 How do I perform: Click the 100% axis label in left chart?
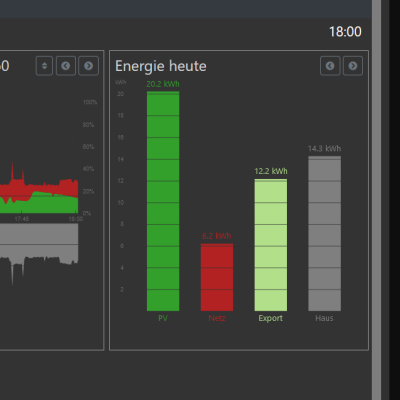(x=90, y=102)
